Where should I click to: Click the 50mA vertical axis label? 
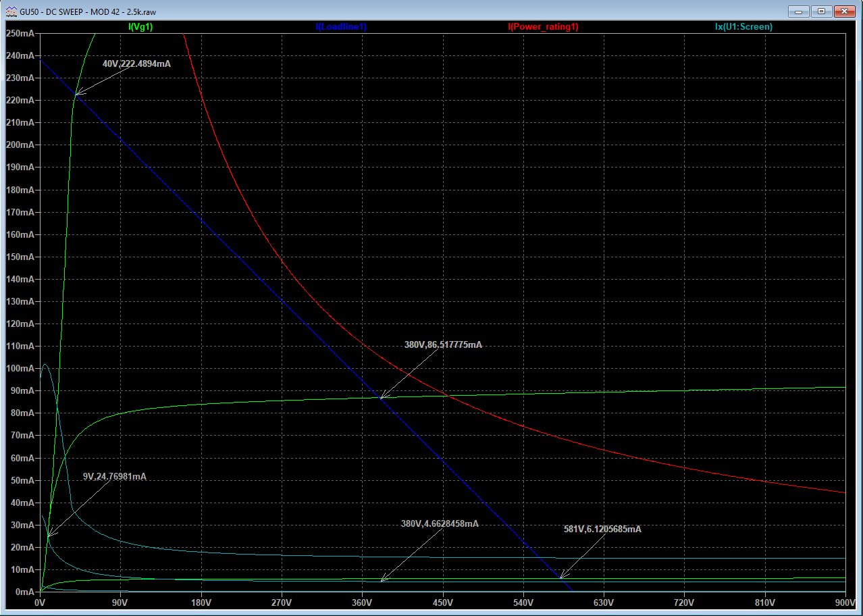pos(22,480)
